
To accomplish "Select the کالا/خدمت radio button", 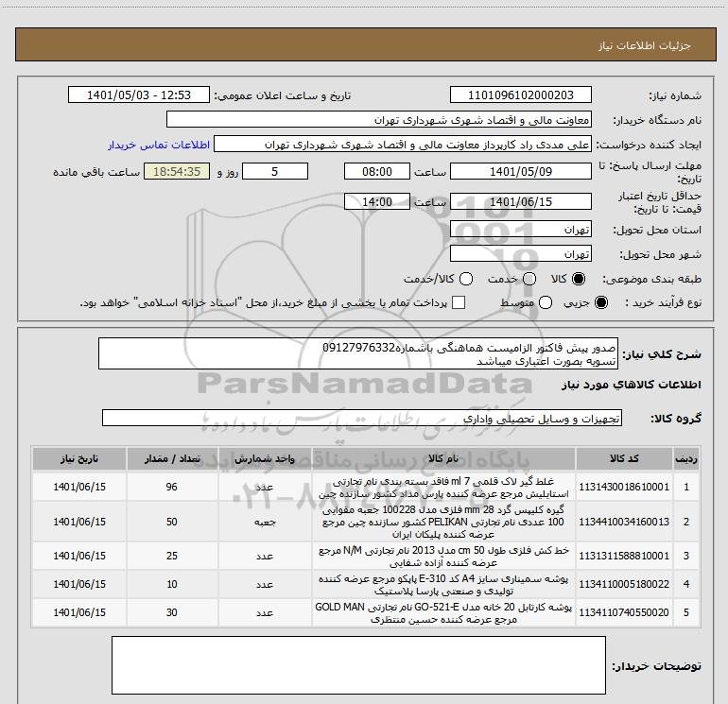I will point(466,279).
